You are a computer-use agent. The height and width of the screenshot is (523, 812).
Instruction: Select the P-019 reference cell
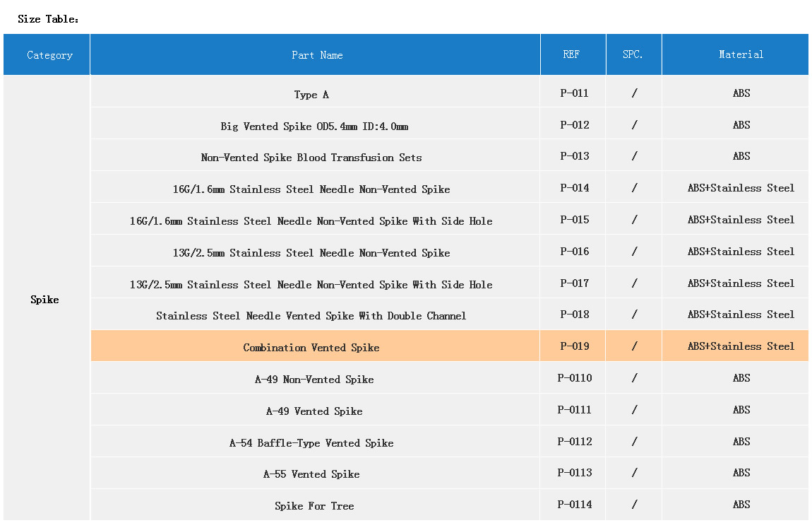tap(574, 346)
